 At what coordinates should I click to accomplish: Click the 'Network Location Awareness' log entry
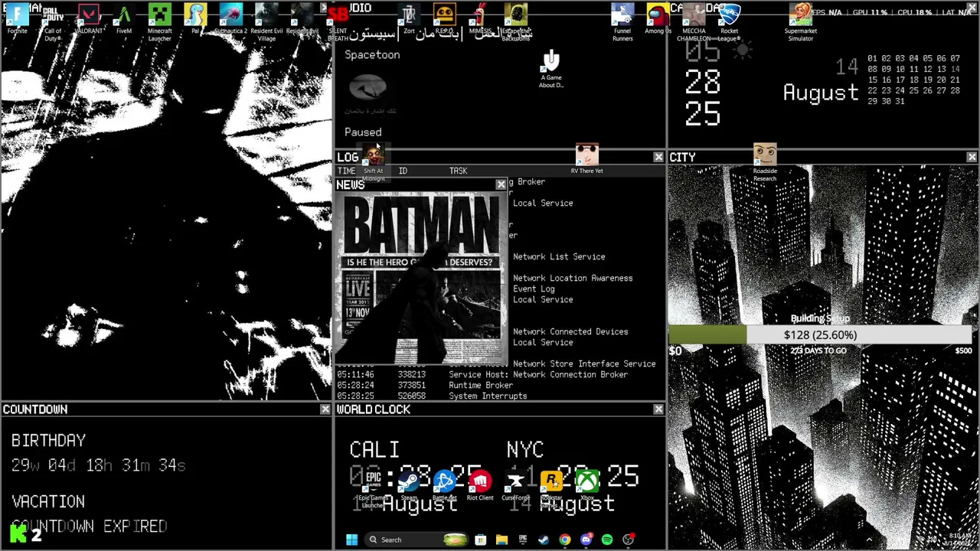[x=573, y=278]
